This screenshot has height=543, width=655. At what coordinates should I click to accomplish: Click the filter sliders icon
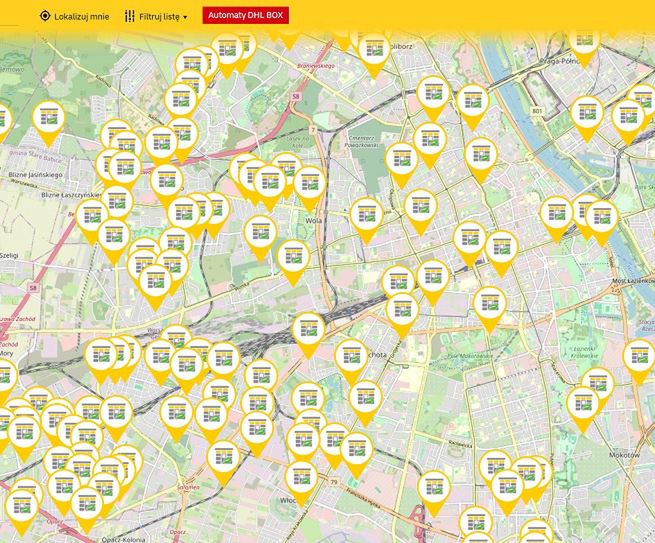click(x=129, y=16)
